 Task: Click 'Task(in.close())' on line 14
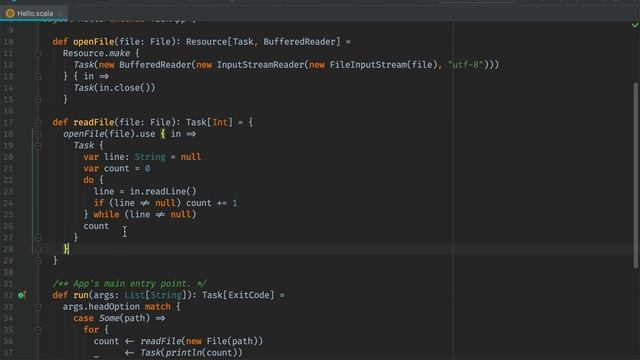[114, 88]
